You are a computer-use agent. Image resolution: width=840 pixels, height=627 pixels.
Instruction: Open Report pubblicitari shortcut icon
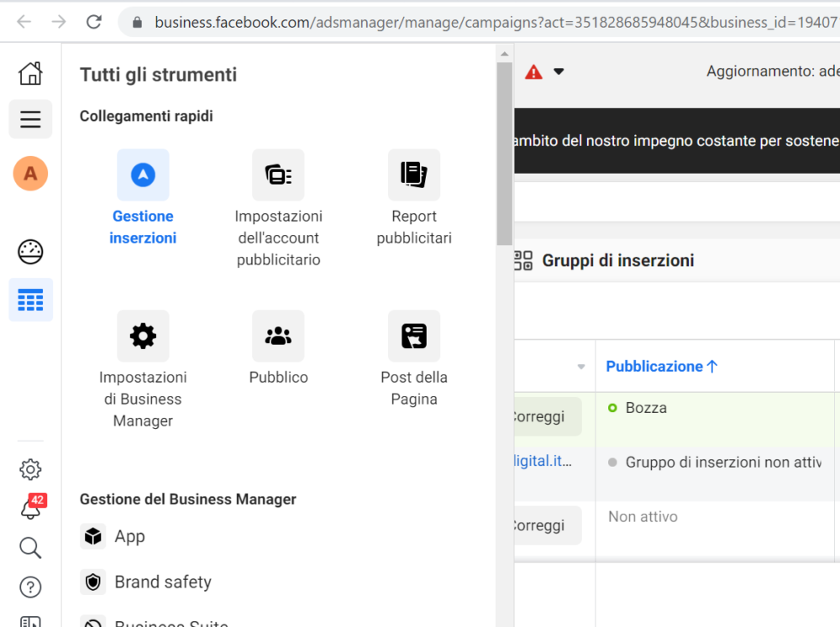tap(414, 175)
